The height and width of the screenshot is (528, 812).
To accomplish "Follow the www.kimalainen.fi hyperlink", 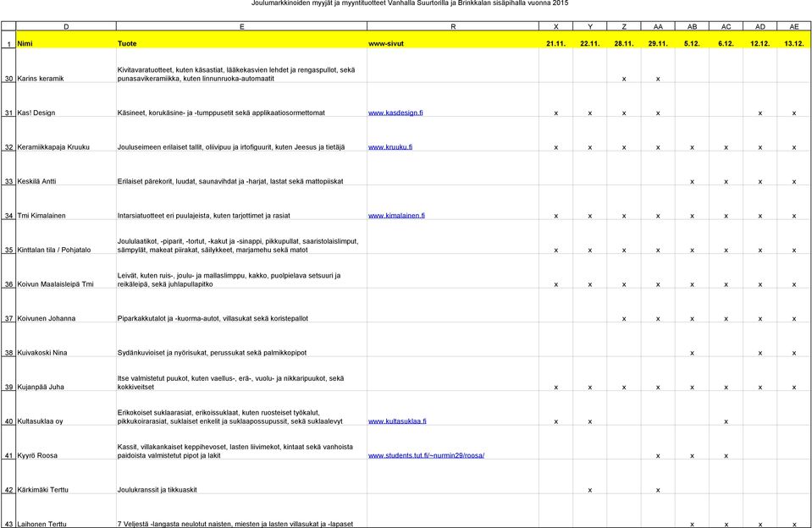I will (x=396, y=215).
